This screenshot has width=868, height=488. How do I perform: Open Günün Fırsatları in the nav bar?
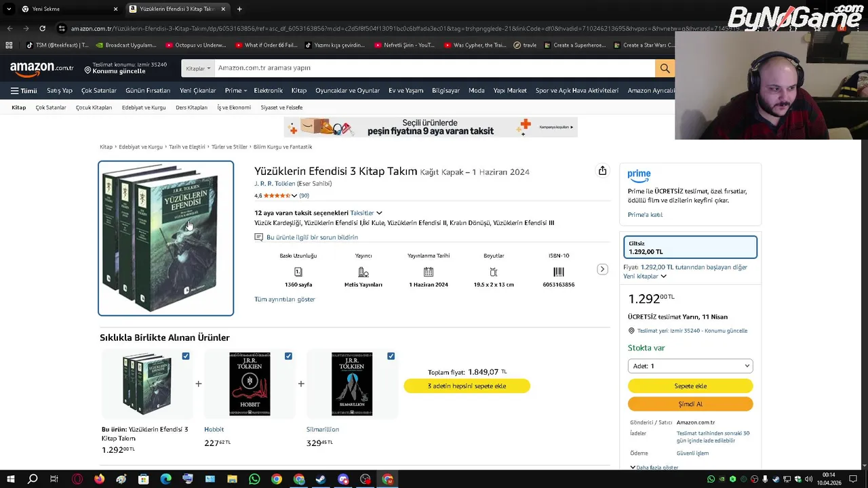pos(148,90)
